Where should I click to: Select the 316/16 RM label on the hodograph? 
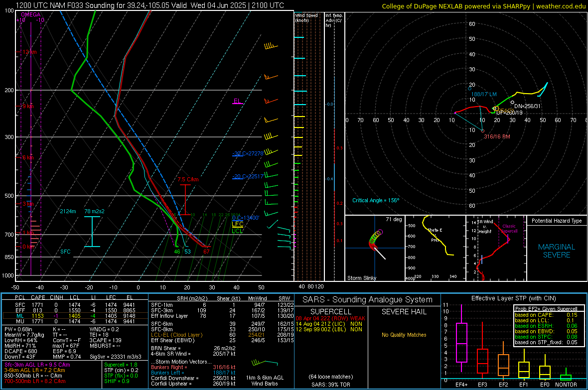(x=497, y=136)
